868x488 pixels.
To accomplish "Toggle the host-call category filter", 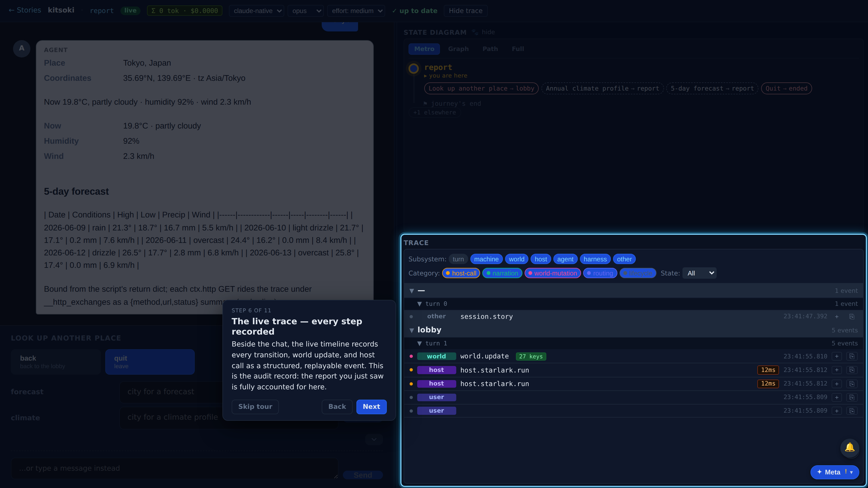I will (461, 273).
